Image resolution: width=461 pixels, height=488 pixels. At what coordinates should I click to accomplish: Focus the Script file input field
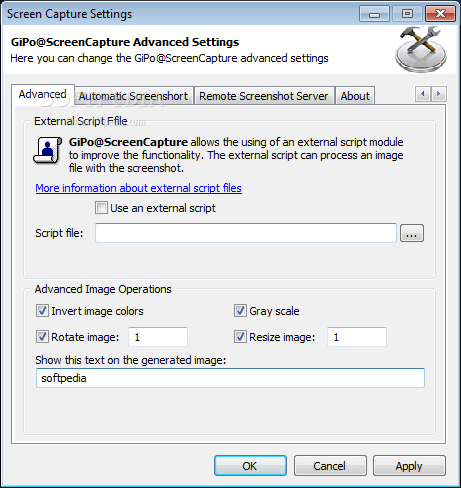pos(246,233)
